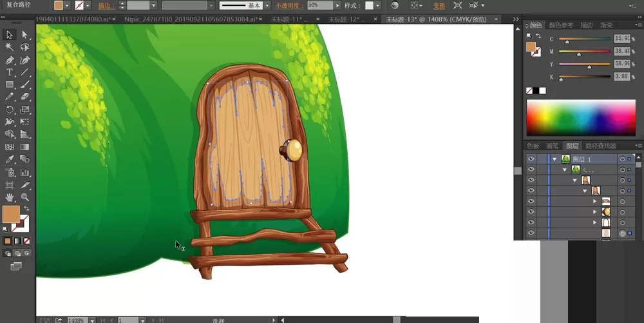The image size is (644, 323).
Task: Hide the doorknob sublayer via eye icon
Action: (x=531, y=211)
